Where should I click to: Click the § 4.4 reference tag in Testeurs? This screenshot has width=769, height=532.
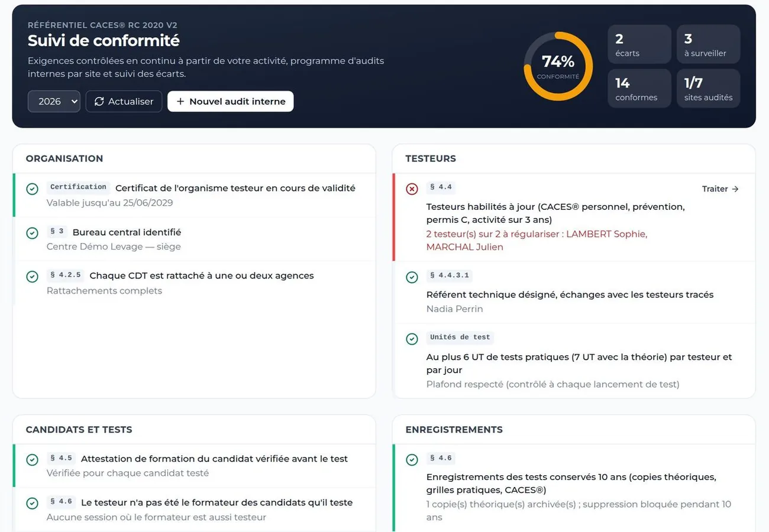441,187
